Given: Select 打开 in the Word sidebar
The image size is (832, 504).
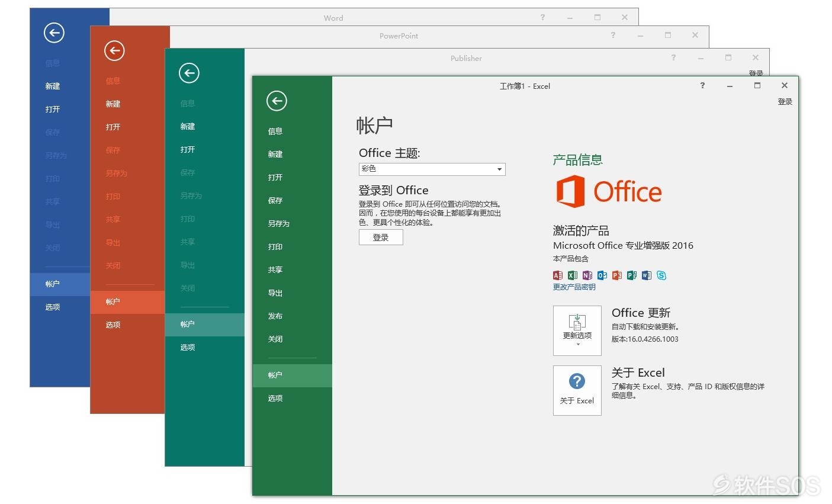Looking at the screenshot, I should (53, 110).
